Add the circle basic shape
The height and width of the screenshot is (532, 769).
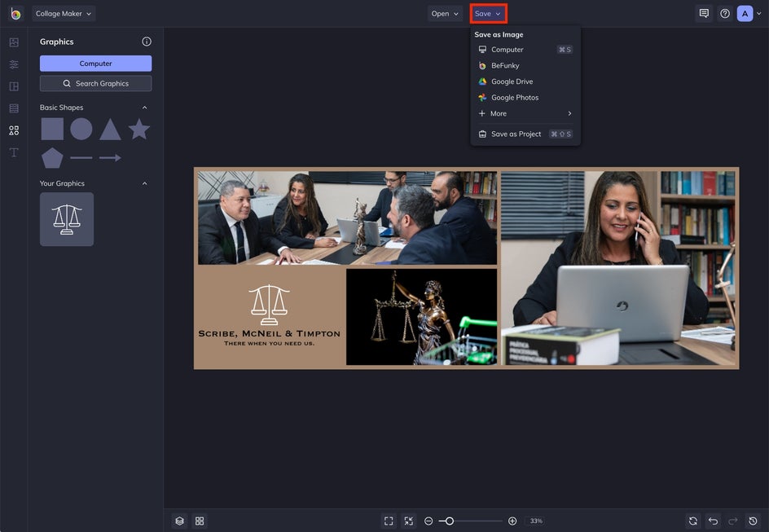[x=81, y=129]
